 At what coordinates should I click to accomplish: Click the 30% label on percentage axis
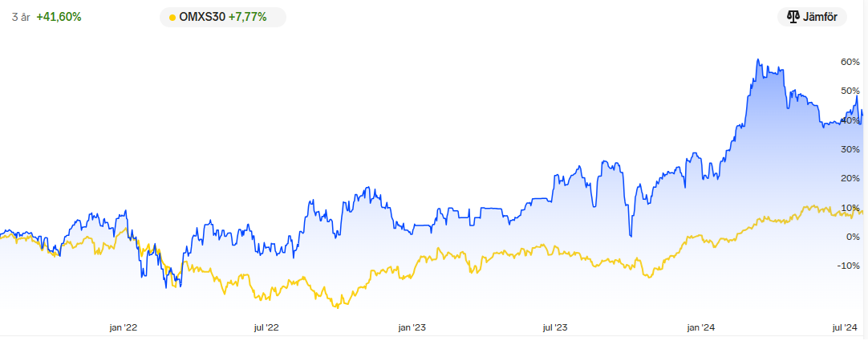(x=850, y=149)
